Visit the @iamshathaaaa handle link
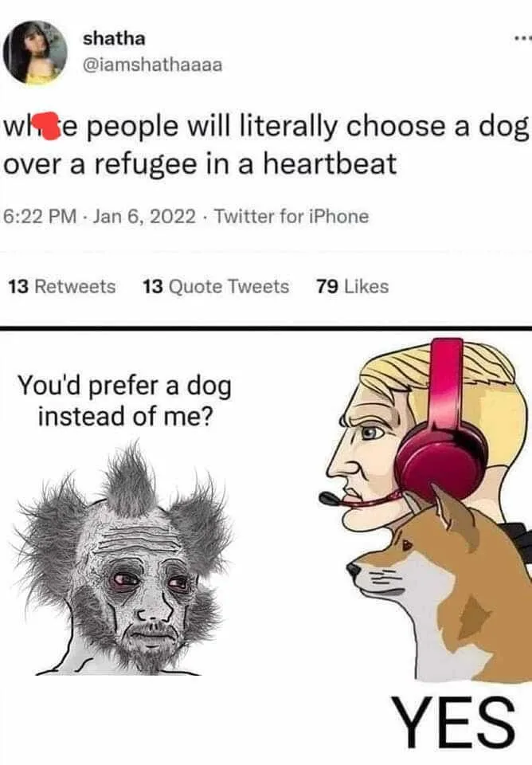 pos(153,65)
